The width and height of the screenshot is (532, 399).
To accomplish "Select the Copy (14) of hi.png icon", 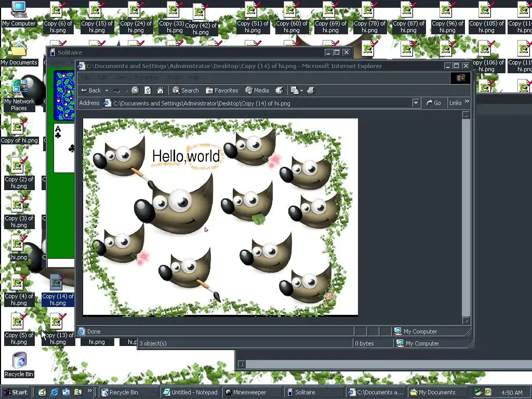I will pos(58,290).
